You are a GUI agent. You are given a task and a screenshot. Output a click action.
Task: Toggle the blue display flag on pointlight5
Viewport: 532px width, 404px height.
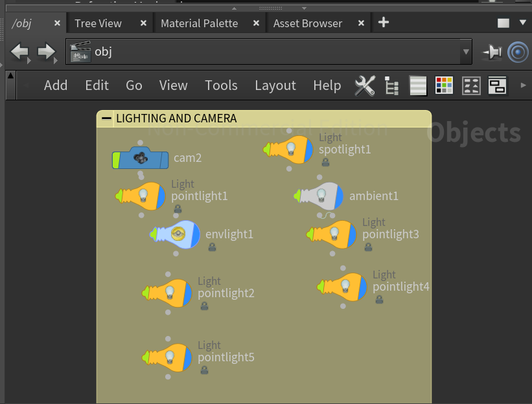(188, 357)
